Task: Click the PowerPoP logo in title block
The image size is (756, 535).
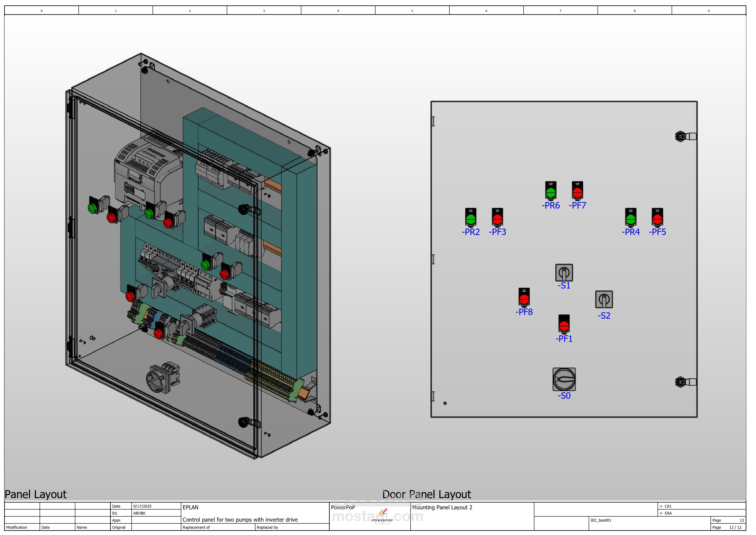Action: click(x=382, y=516)
